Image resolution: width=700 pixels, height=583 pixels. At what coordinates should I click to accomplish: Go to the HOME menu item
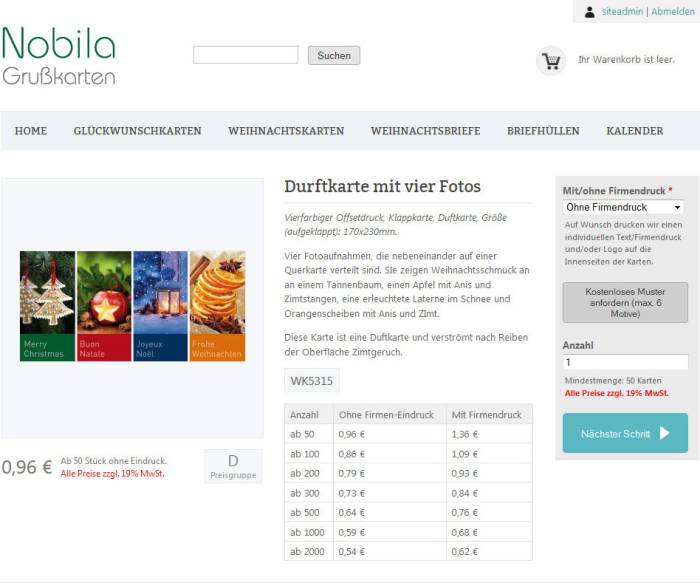(x=31, y=131)
